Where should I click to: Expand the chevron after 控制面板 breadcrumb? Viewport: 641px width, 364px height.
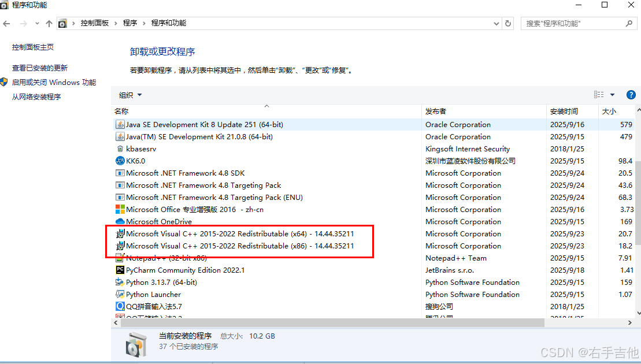[116, 23]
